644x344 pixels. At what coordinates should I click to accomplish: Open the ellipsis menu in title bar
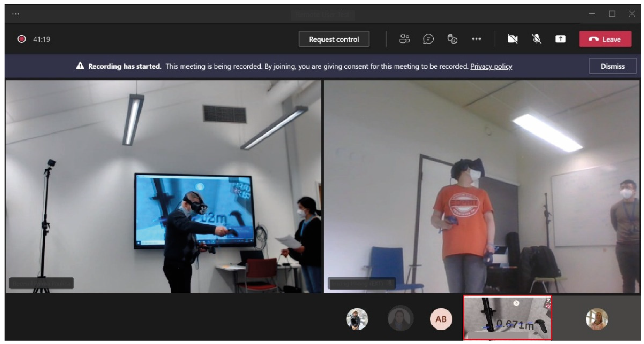[x=15, y=14]
